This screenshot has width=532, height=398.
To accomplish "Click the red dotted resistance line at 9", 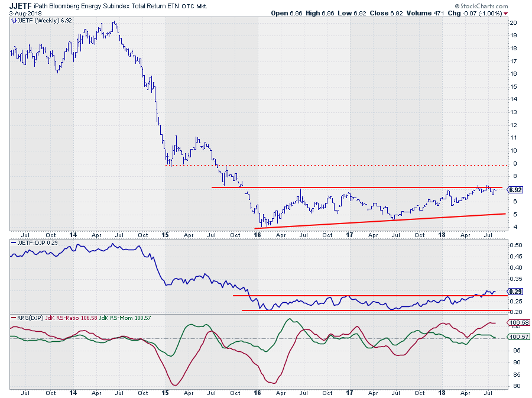I will (336, 166).
